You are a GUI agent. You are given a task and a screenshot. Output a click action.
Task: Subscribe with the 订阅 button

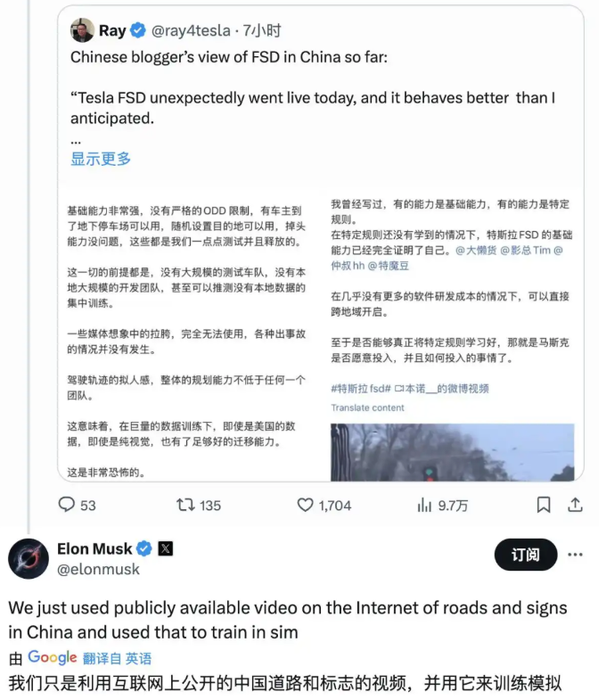[x=526, y=555]
